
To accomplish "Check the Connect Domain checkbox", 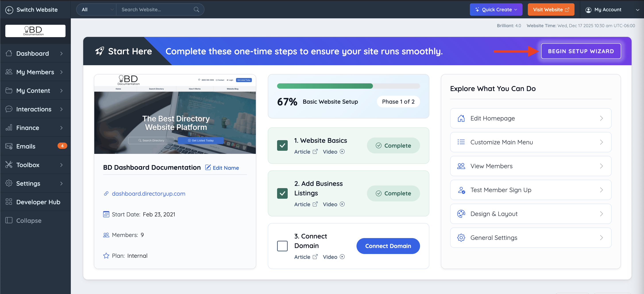I will click(x=282, y=246).
